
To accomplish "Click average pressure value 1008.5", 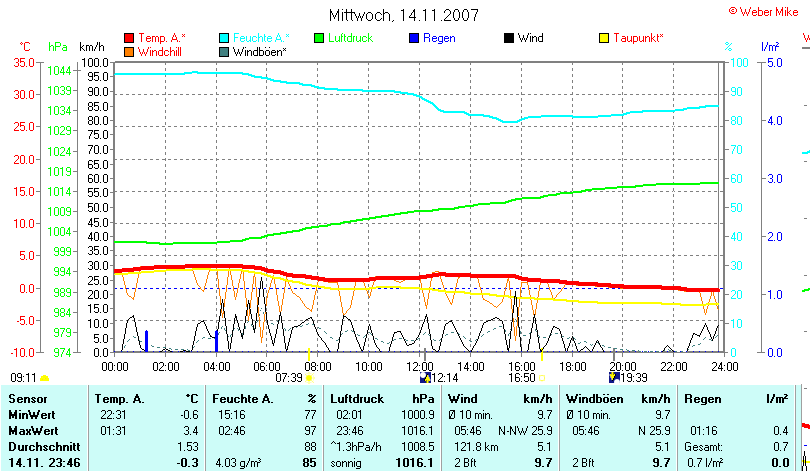I will [418, 447].
